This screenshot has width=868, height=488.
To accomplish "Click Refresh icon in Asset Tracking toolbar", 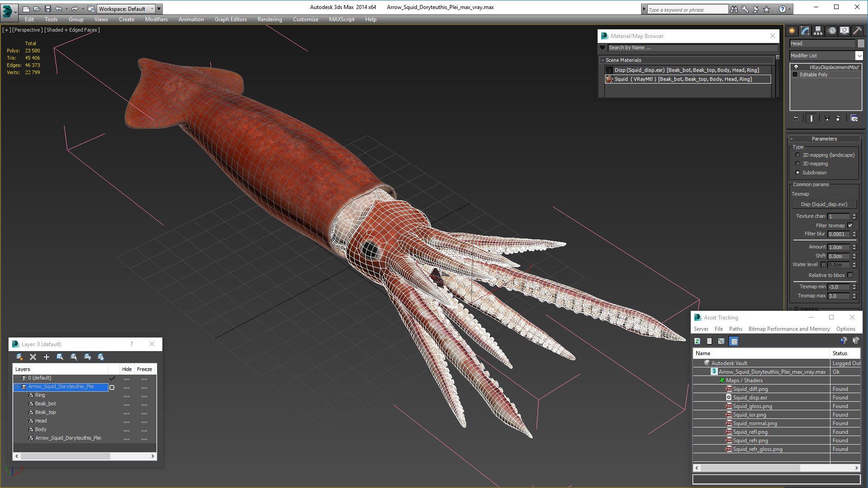I will pyautogui.click(x=697, y=341).
